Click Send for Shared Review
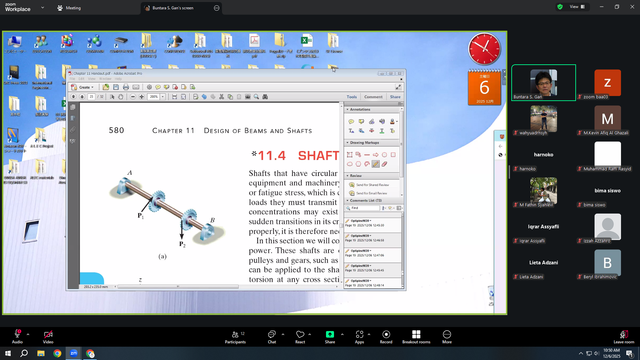 click(369, 185)
